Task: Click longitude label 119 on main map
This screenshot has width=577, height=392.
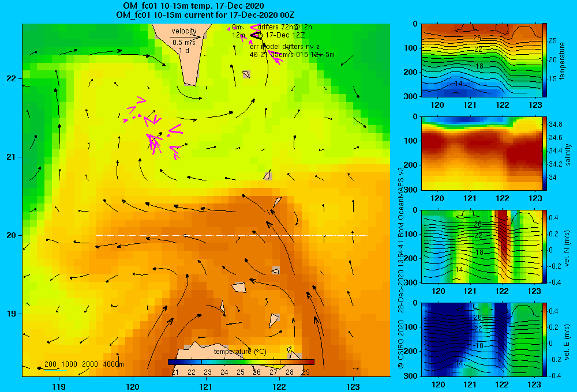Action: pyautogui.click(x=59, y=386)
